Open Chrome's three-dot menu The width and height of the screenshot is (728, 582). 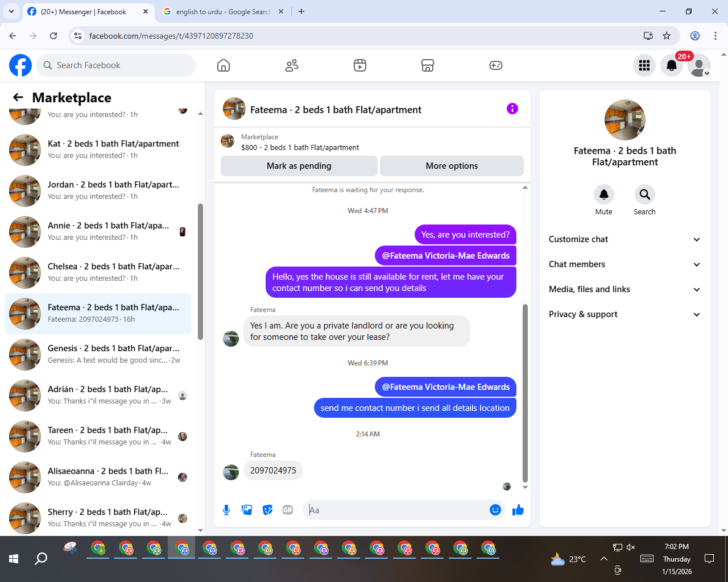pyautogui.click(x=715, y=36)
